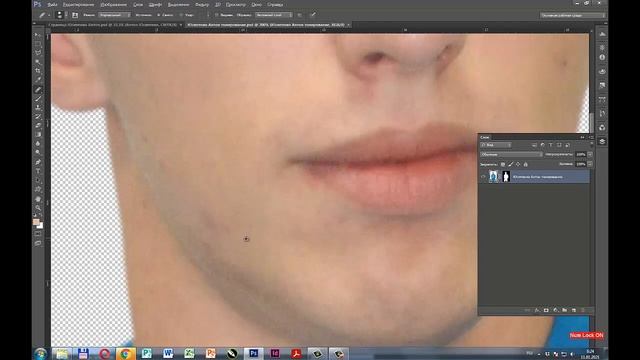Change screen mode from toolbox bottom
The width and height of the screenshot is (640, 360).
point(38,243)
